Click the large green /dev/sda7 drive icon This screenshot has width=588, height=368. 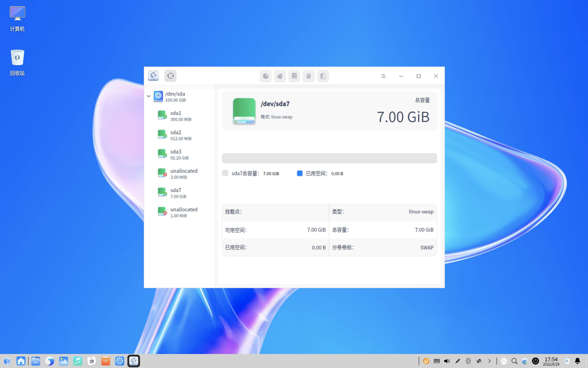click(x=244, y=111)
